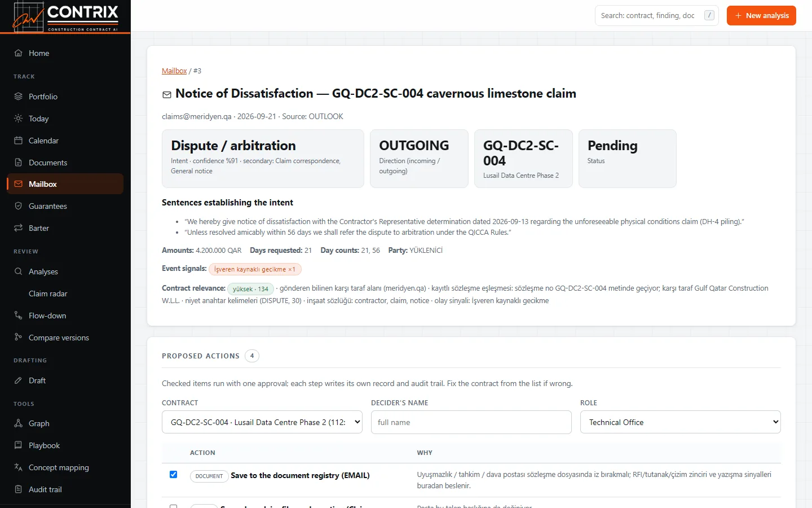Click the Mailbox envelope icon in sidebar
The image size is (812, 508).
18,184
